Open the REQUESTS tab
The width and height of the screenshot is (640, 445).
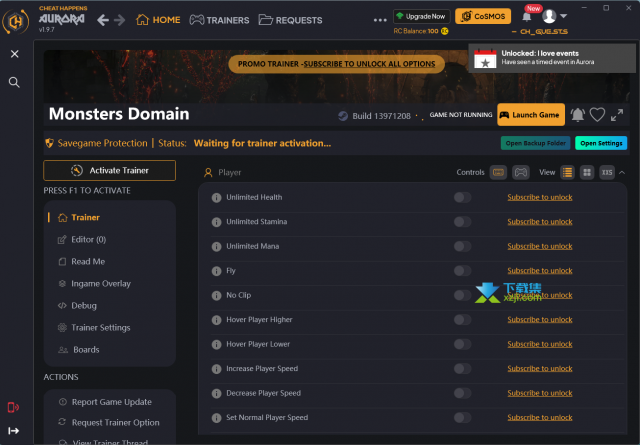(x=291, y=20)
